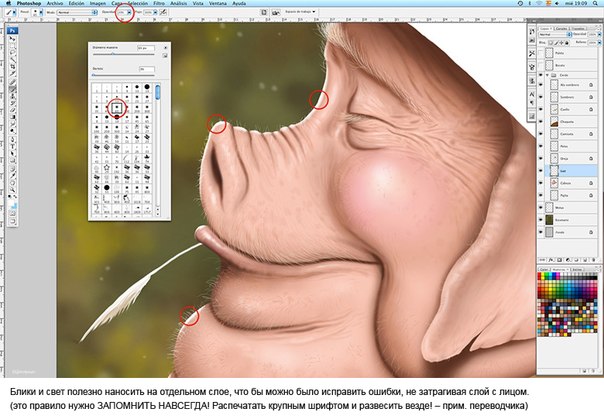Show the hidden Boceto layer
Screen dimensions: 604x419
541,65
